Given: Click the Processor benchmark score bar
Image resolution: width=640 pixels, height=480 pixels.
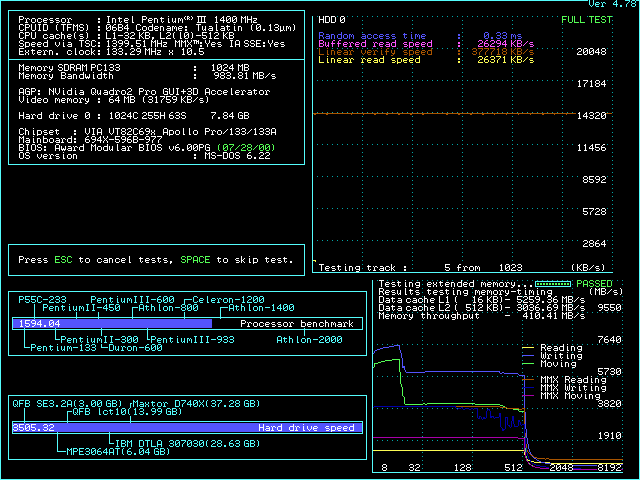Looking at the screenshot, I should [x=112, y=324].
